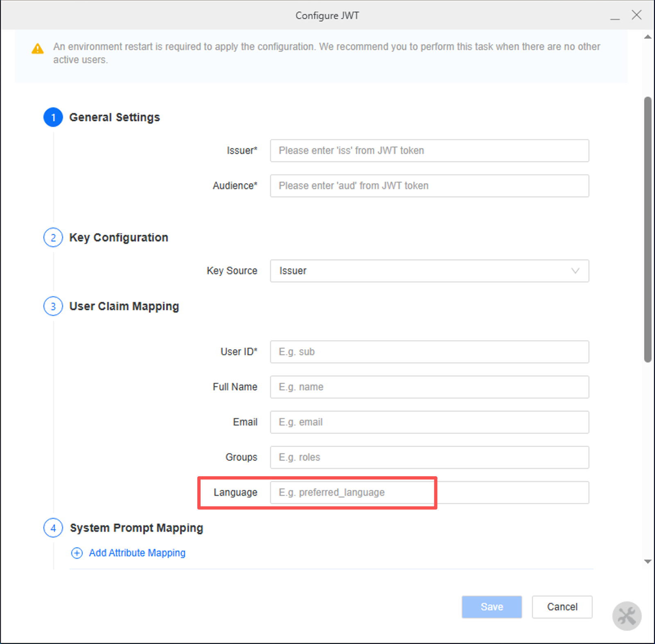Focus the Issuer input field

click(x=429, y=151)
